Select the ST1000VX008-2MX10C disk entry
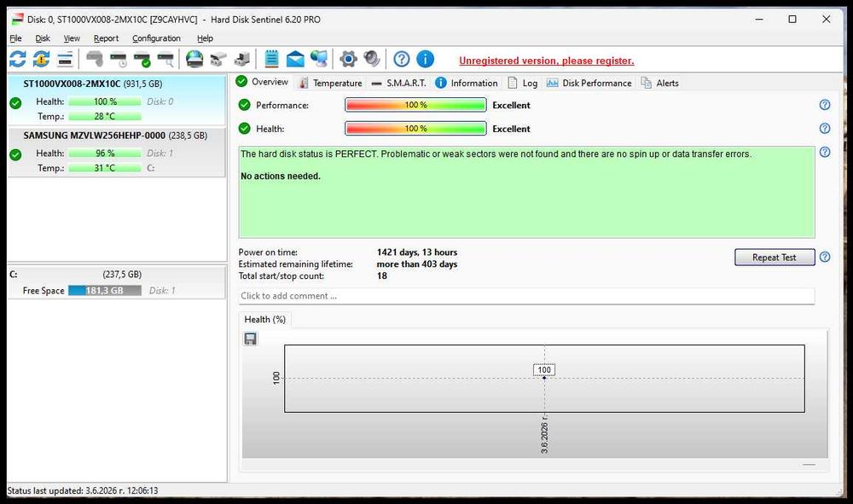 coord(116,100)
